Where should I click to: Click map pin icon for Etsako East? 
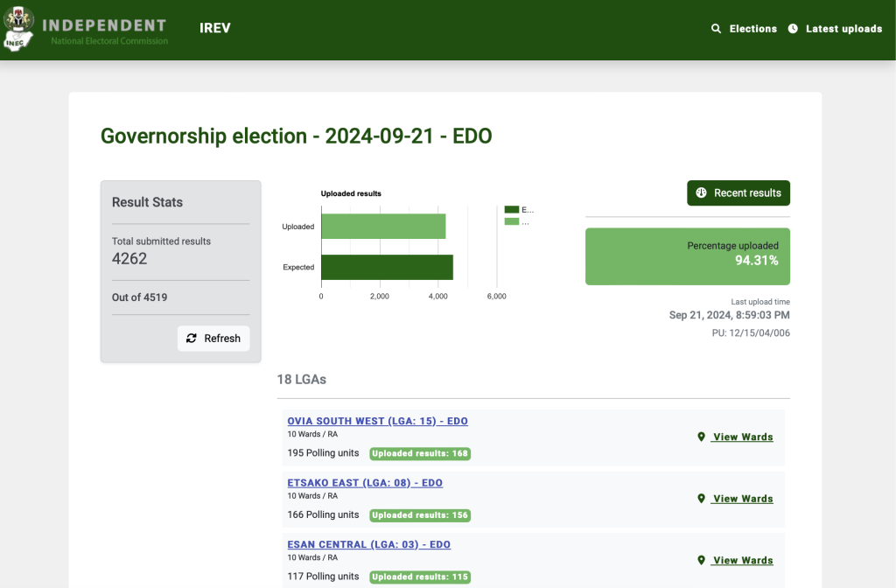click(x=701, y=499)
